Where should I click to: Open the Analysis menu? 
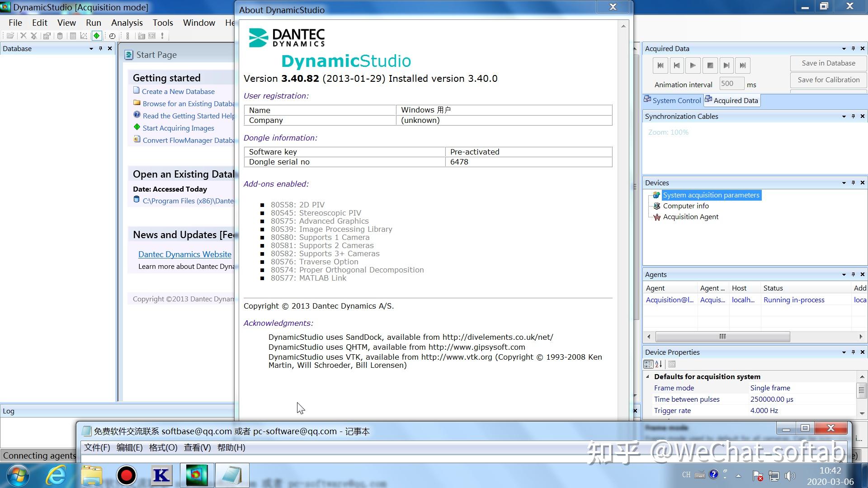[127, 23]
